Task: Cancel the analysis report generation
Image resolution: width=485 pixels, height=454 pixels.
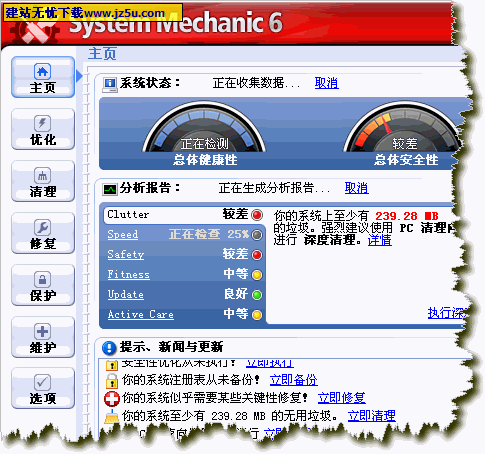Action: (356, 188)
